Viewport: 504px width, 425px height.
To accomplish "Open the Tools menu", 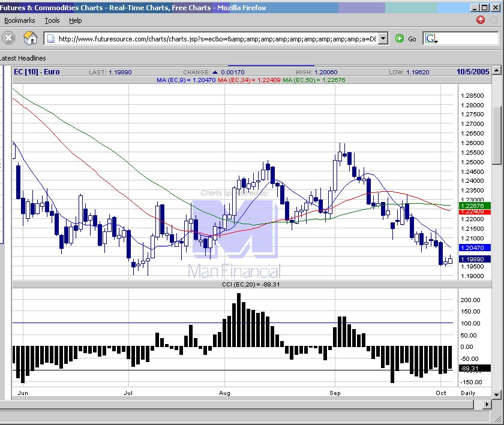I will pos(52,20).
